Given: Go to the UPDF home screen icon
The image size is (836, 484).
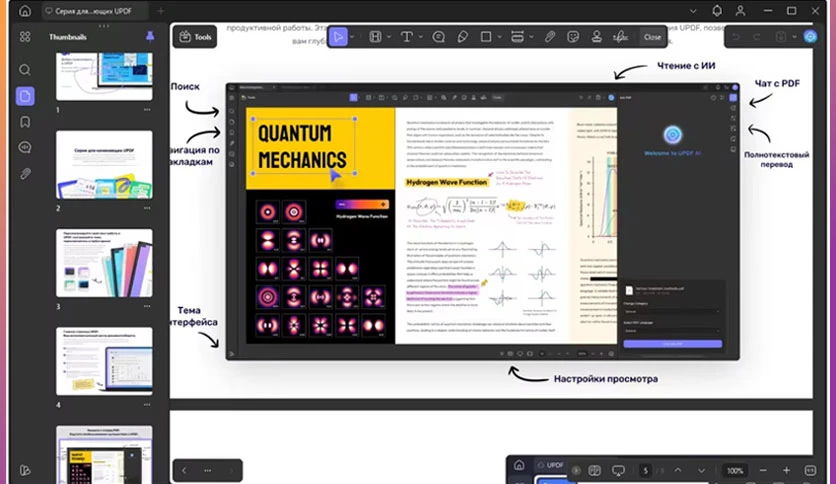Looking at the screenshot, I should [25, 11].
